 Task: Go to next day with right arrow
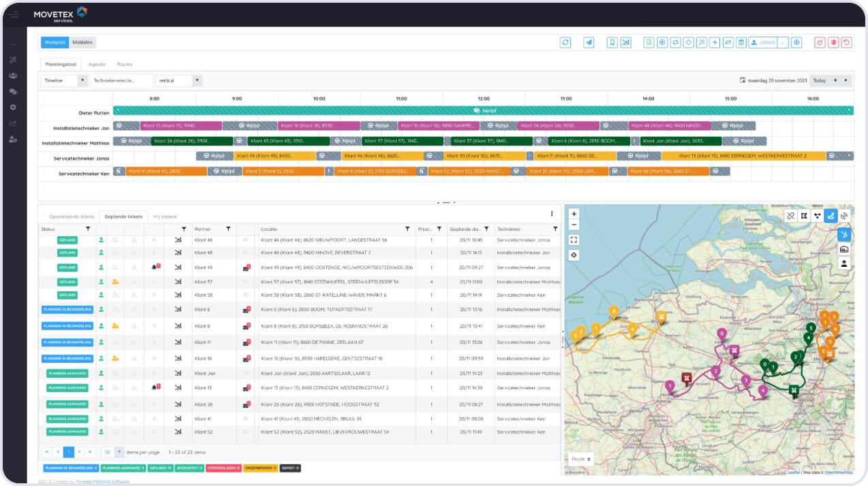point(846,80)
